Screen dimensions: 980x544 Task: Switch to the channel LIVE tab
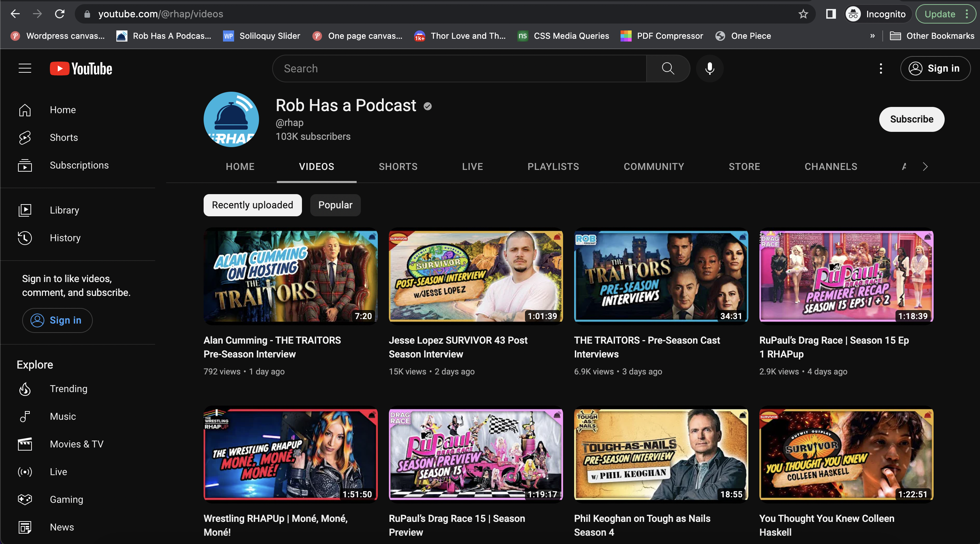[x=472, y=166]
